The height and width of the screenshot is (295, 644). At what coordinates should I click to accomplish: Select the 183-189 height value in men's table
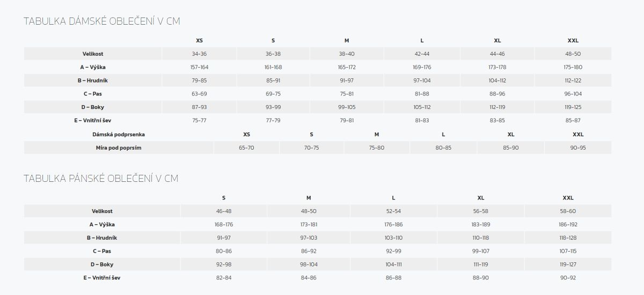(481, 225)
